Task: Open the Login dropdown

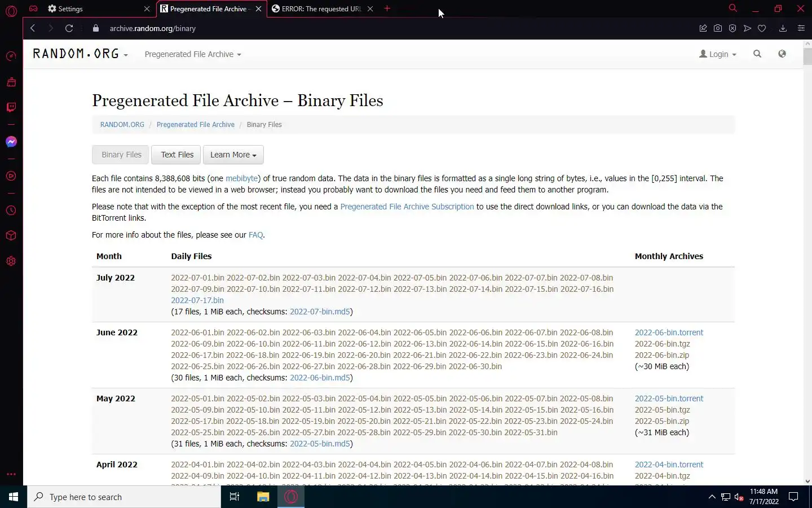Action: tap(718, 54)
